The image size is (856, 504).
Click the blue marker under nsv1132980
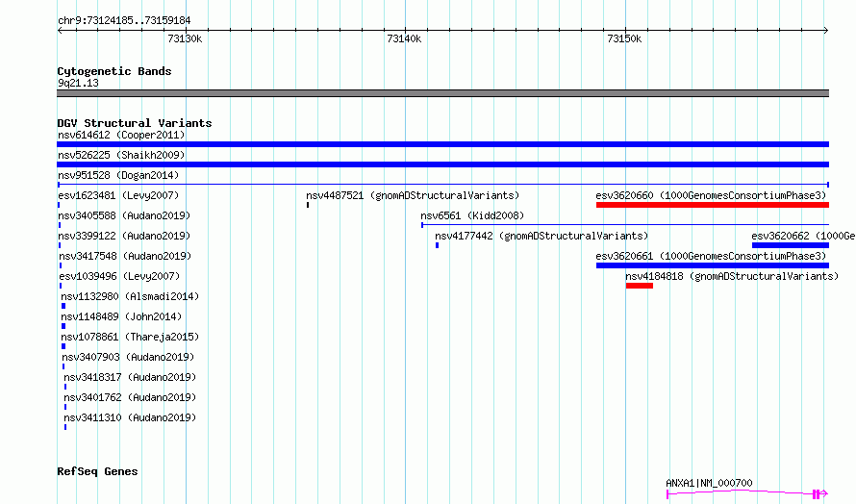(63, 306)
